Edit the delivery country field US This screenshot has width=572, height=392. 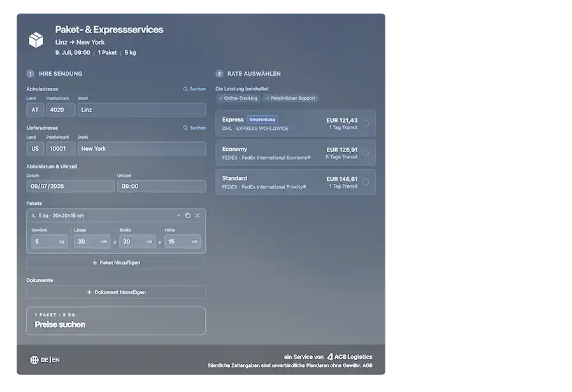tap(35, 149)
